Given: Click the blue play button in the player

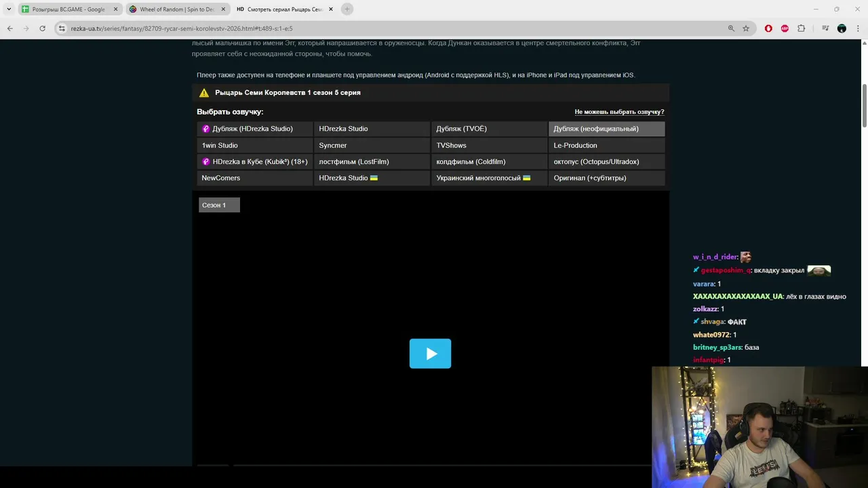Looking at the screenshot, I should (x=430, y=353).
